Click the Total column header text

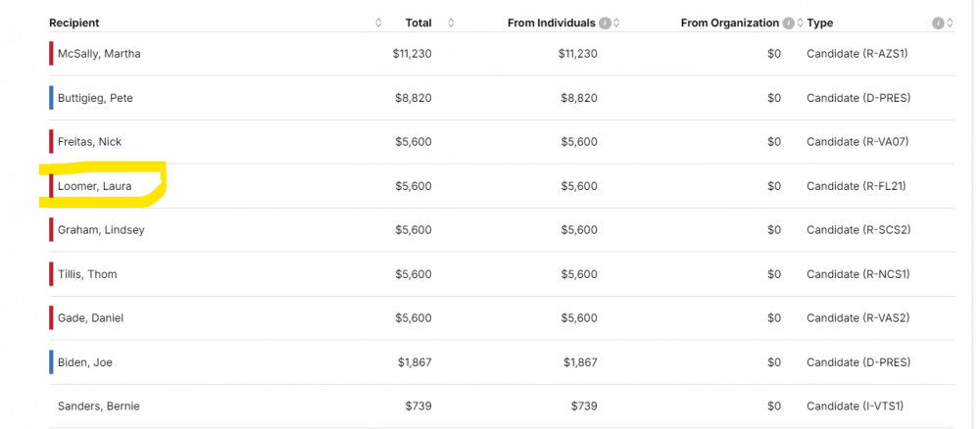(418, 23)
